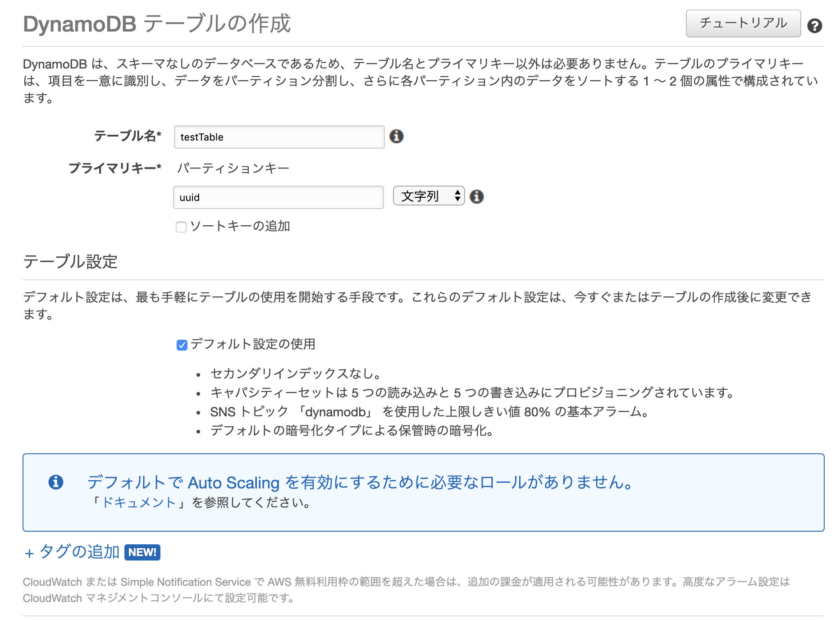Click the ソートキーの追加 label text
The image size is (840, 620).
pyautogui.click(x=240, y=226)
